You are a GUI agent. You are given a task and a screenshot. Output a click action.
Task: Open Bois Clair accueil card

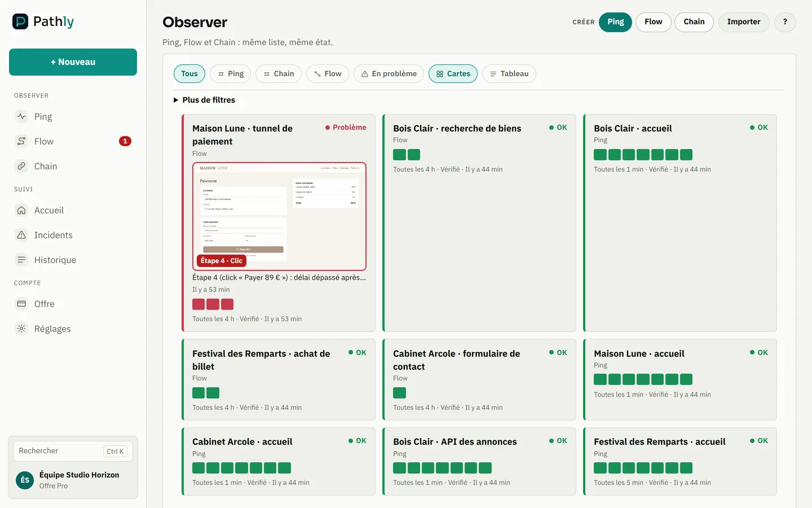(680, 223)
